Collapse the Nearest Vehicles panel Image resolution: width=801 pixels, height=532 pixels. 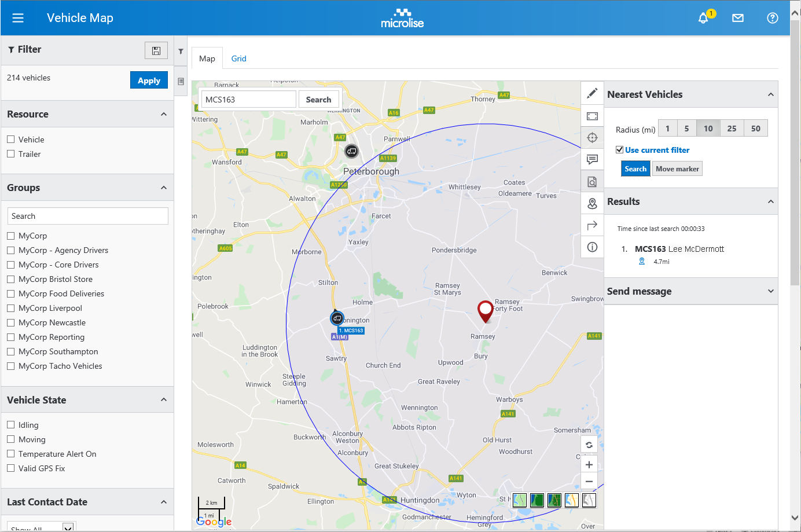click(771, 94)
